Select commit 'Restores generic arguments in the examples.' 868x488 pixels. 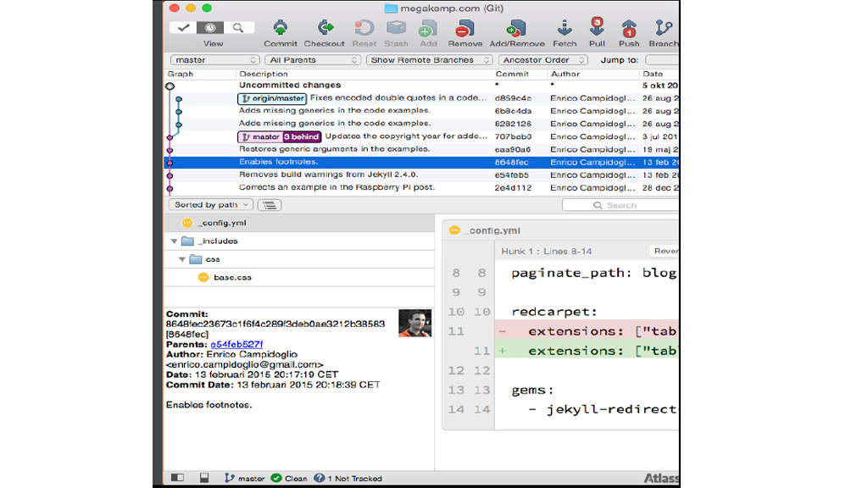pyautogui.click(x=422, y=149)
